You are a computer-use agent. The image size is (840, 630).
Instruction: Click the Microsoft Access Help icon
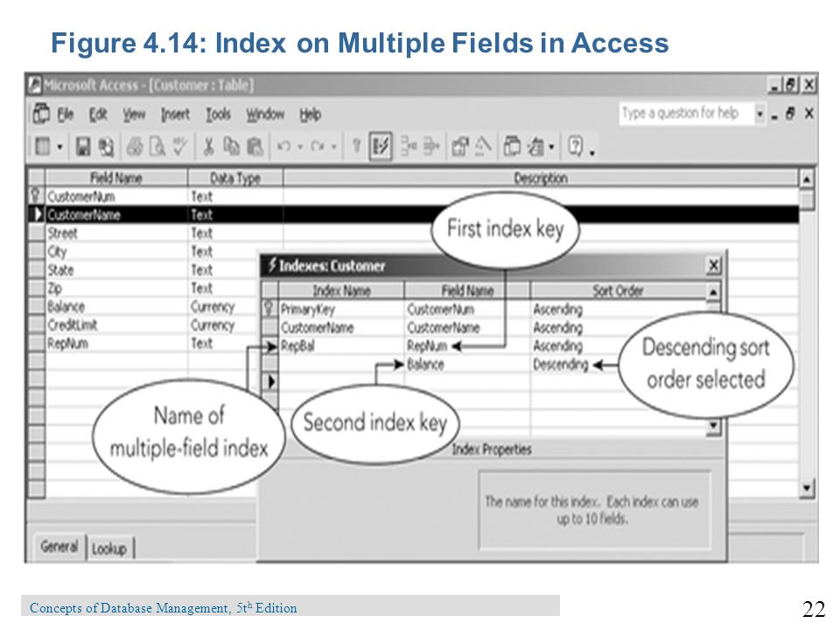(576, 146)
